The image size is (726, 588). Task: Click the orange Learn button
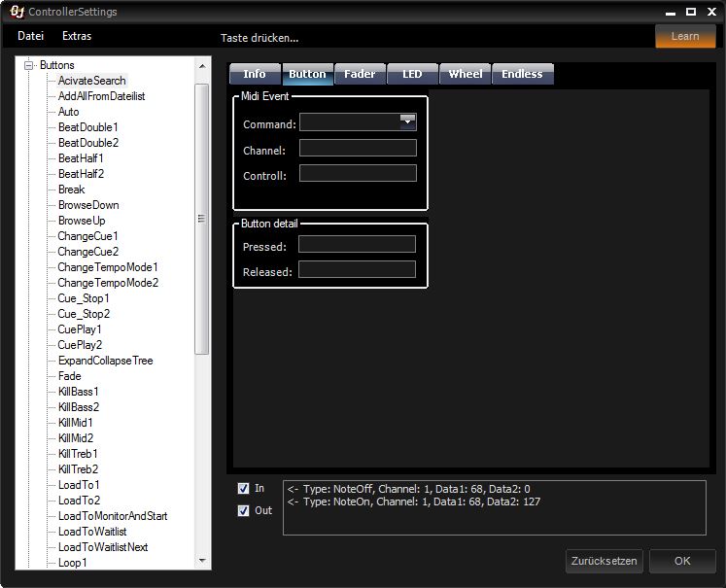(x=685, y=36)
